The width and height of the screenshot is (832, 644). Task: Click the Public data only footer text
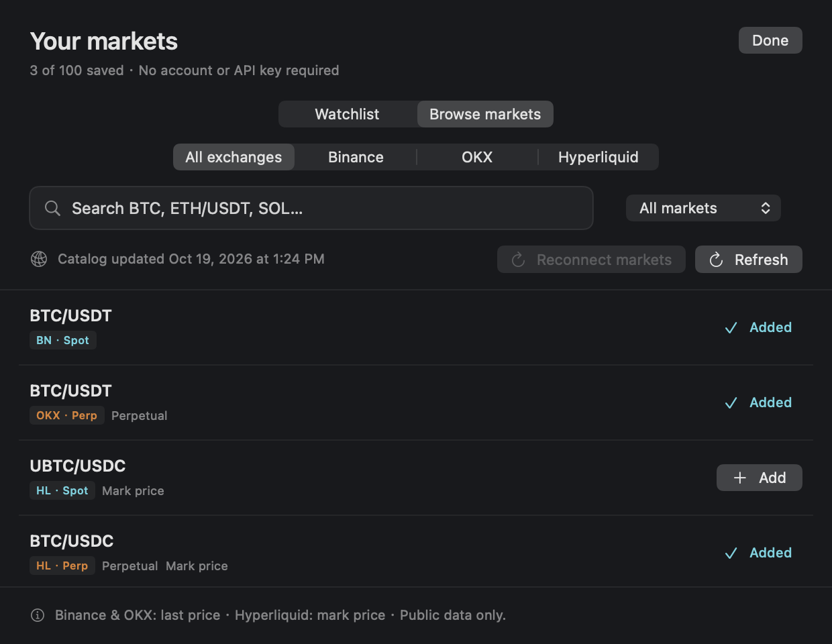click(x=453, y=615)
